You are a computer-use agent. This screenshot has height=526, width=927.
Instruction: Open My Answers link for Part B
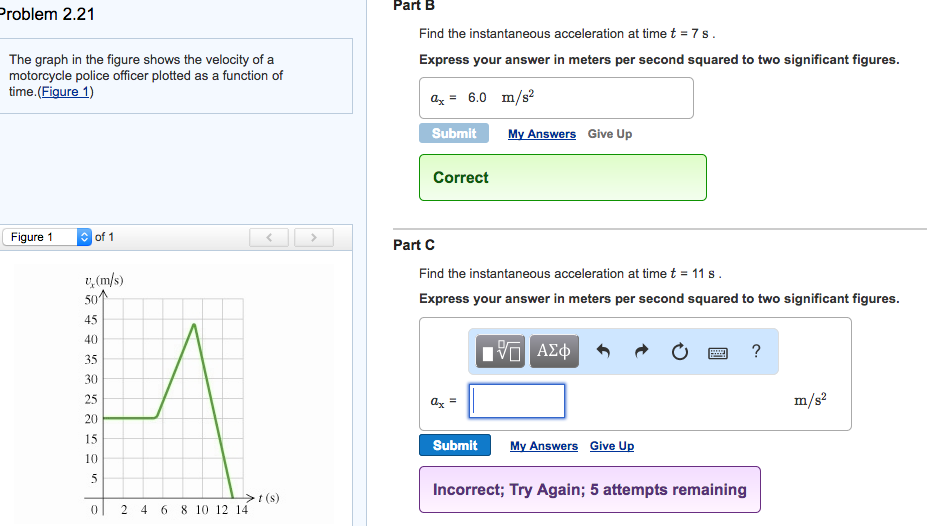(x=542, y=134)
